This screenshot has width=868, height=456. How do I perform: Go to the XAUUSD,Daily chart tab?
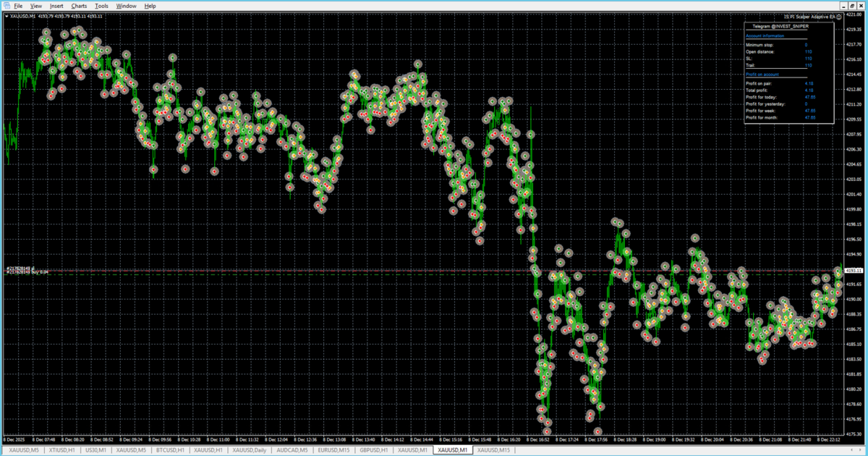coord(249,450)
